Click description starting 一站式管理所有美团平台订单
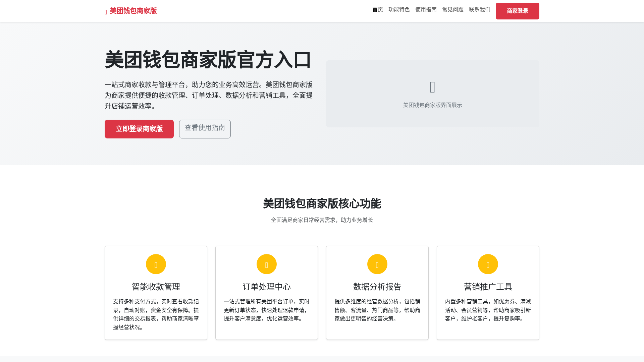This screenshot has width=644, height=362. pos(267,310)
